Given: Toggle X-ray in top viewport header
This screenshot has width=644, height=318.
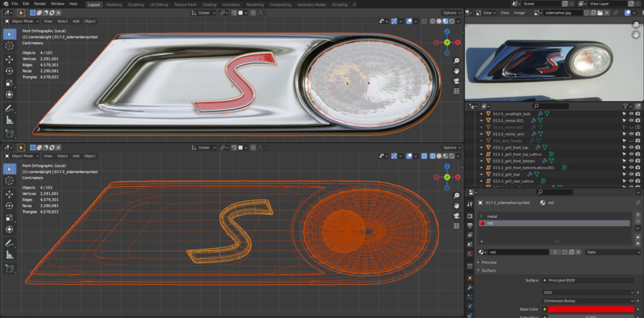Looking at the screenshot, I should (425, 21).
